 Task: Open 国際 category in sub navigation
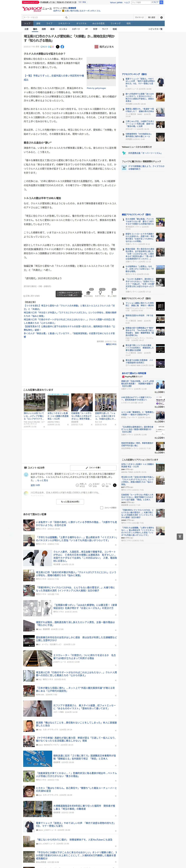[44, 29]
